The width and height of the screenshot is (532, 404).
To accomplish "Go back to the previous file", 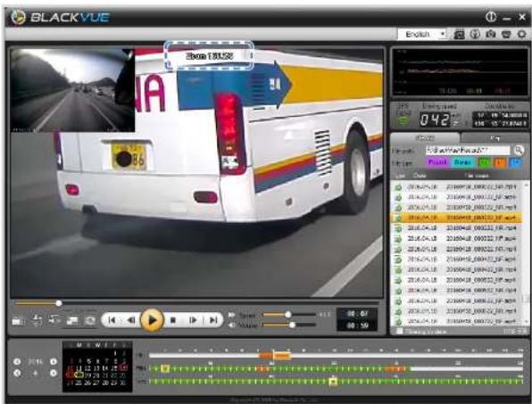I will pos(112,320).
